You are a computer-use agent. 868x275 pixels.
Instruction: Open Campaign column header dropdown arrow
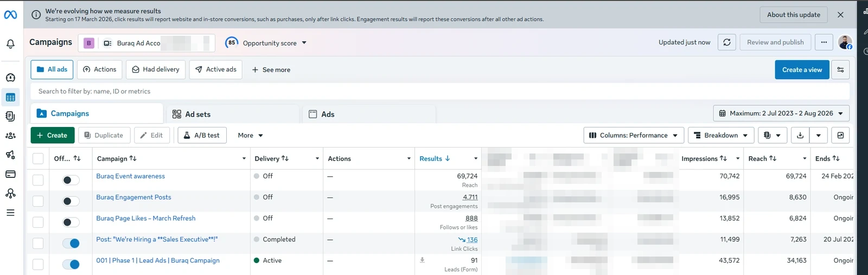[x=244, y=158]
